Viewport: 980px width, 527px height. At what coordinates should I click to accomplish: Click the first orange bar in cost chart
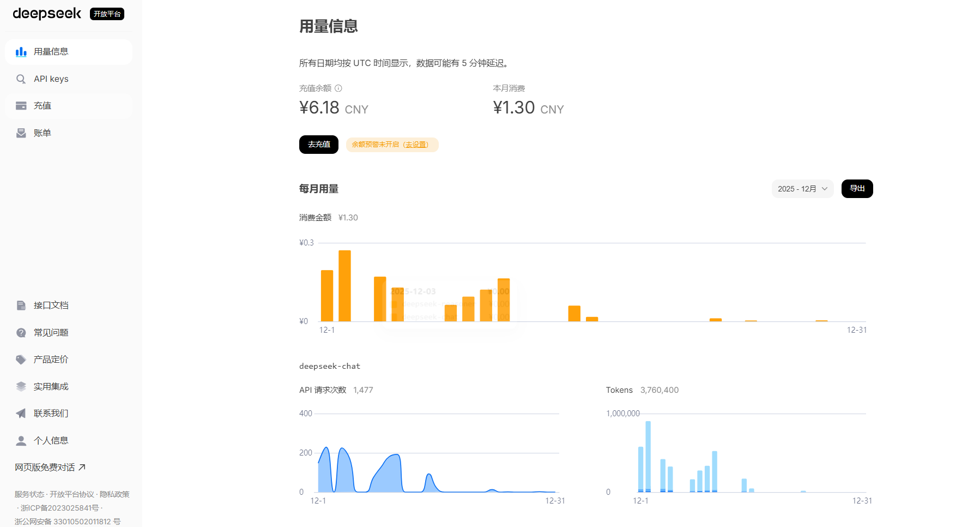327,296
